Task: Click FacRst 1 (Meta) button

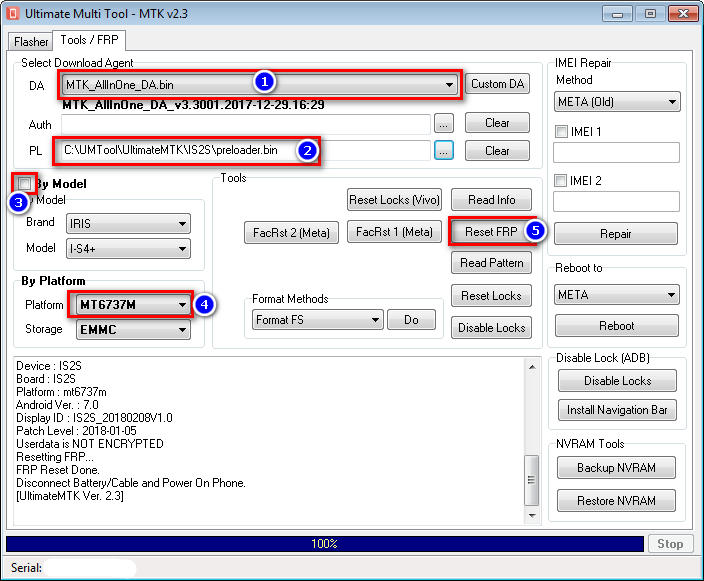Action: 394,232
